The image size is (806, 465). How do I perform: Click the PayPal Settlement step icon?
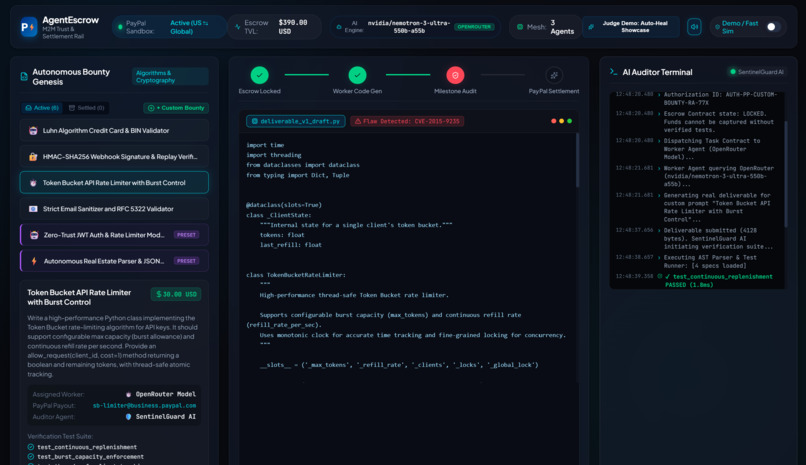point(554,75)
